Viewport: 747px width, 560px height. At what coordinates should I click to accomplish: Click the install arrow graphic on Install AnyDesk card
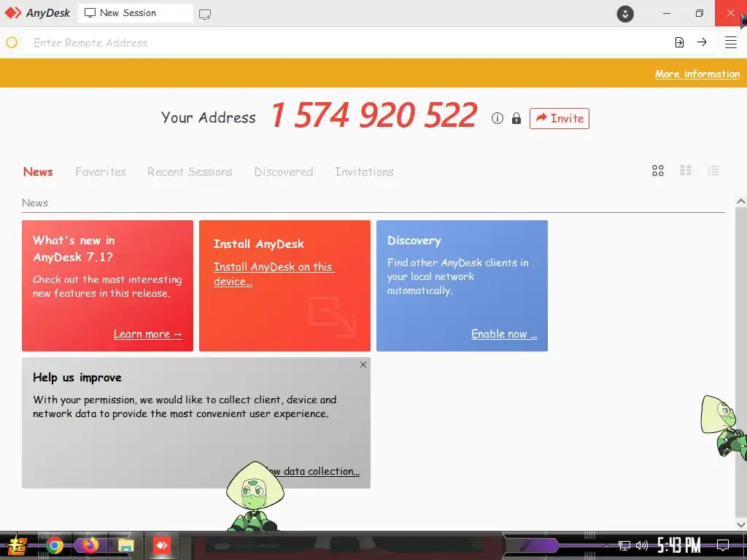coord(333,317)
